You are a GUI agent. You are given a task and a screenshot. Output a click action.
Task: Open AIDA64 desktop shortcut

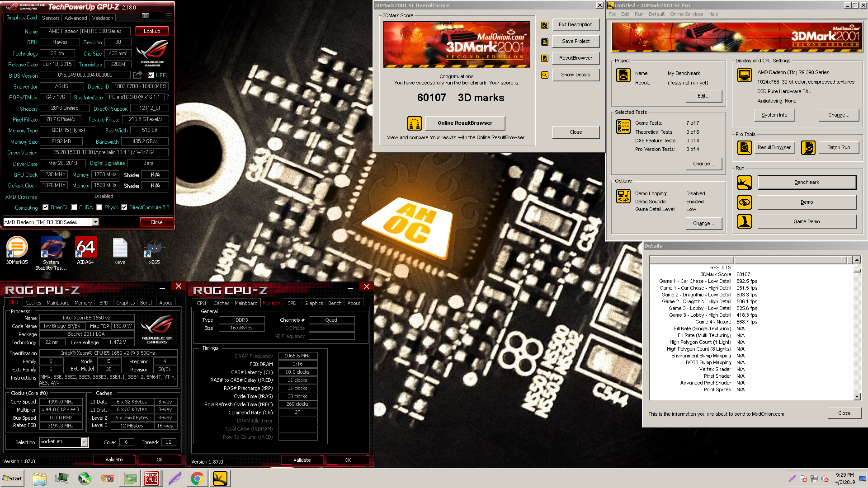coord(85,250)
